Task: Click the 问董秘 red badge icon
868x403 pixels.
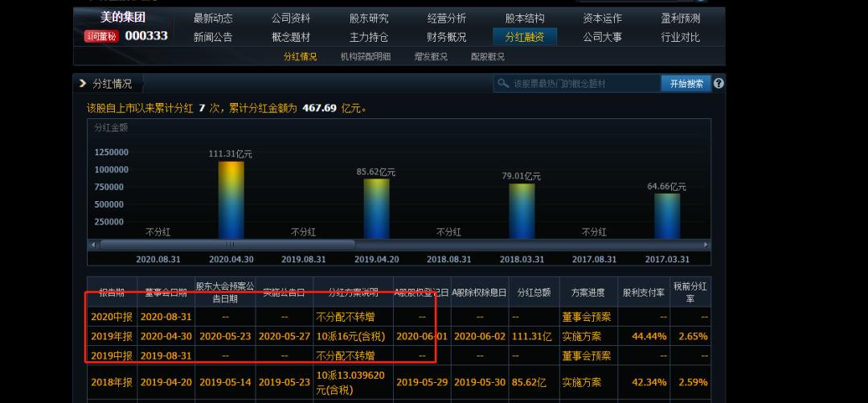Action: [100, 36]
